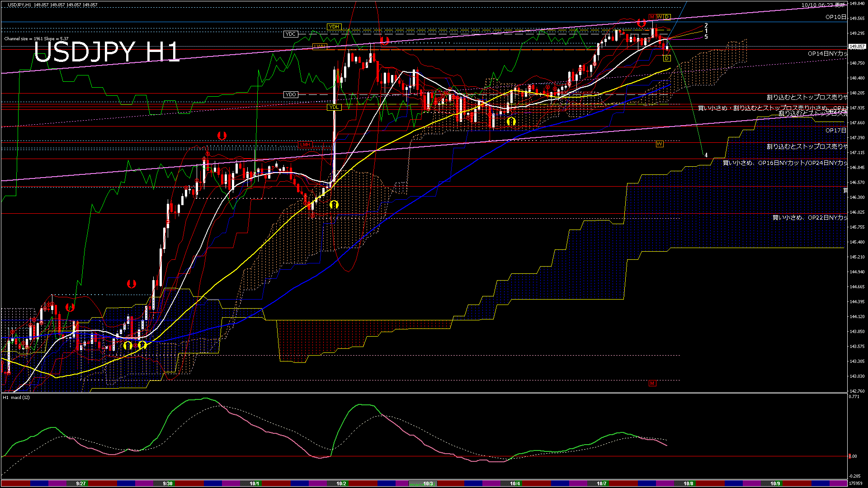This screenshot has width=868, height=488.
Task: Select the white YDC level label
Action: 290,34
